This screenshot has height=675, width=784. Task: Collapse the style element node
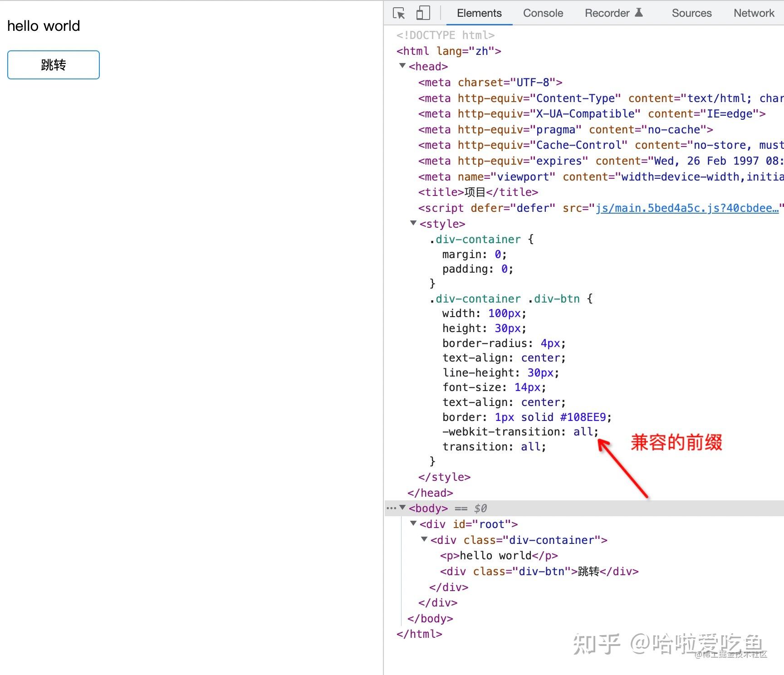pyautogui.click(x=413, y=223)
